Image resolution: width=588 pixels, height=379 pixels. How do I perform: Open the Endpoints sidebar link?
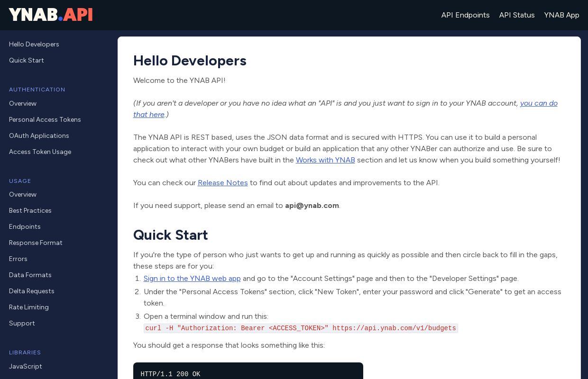pyautogui.click(x=25, y=227)
